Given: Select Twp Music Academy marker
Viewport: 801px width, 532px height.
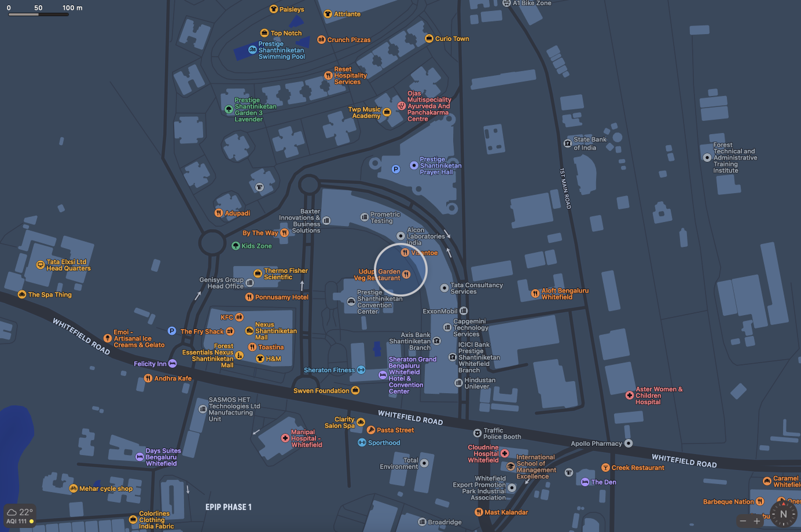Looking at the screenshot, I should (387, 112).
